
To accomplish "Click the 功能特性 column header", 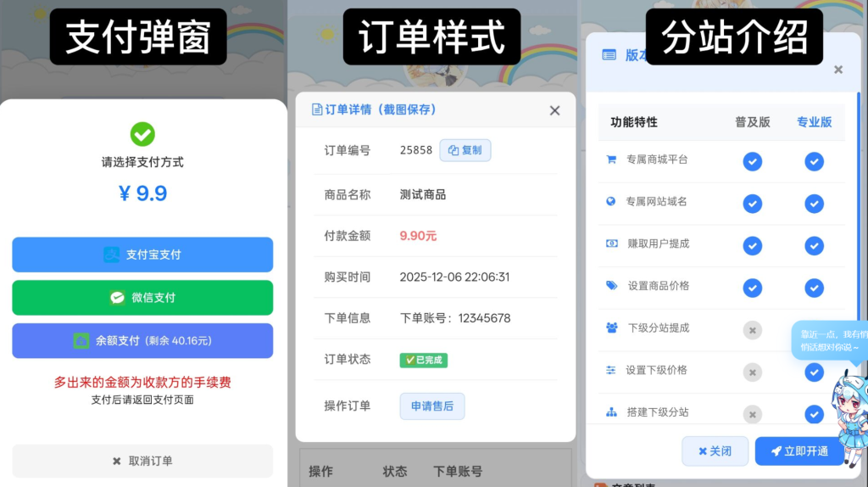I will click(x=634, y=122).
